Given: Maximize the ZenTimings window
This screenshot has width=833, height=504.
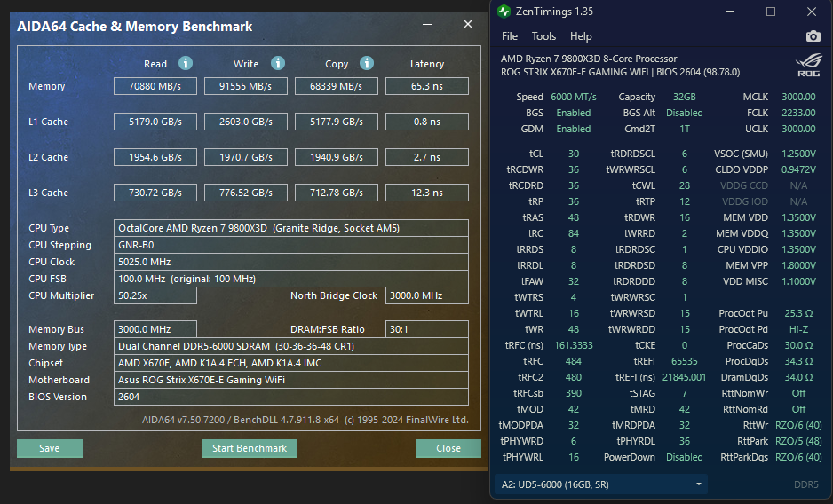Looking at the screenshot, I should (770, 12).
